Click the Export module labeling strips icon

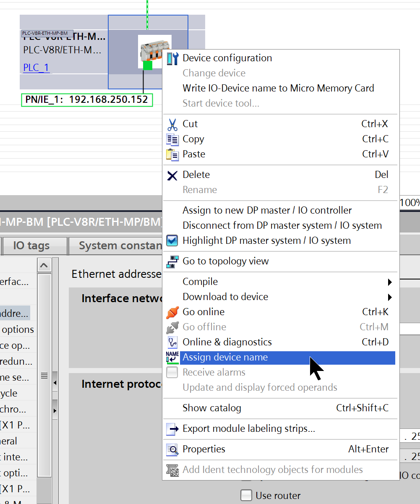coord(172,429)
